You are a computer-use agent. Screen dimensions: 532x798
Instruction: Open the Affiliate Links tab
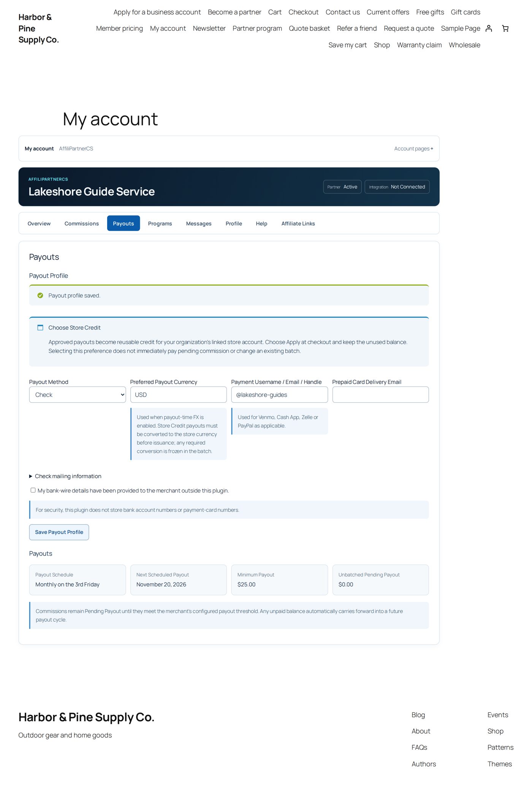pyautogui.click(x=298, y=223)
